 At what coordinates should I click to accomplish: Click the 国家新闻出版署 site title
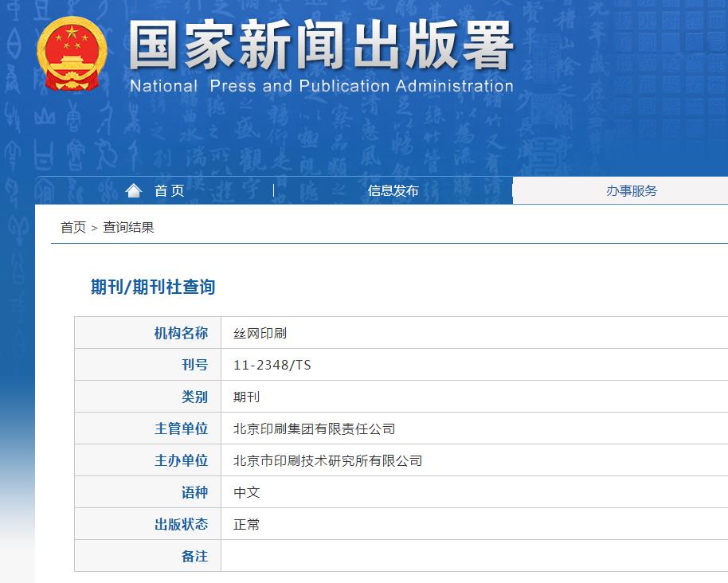(321, 45)
